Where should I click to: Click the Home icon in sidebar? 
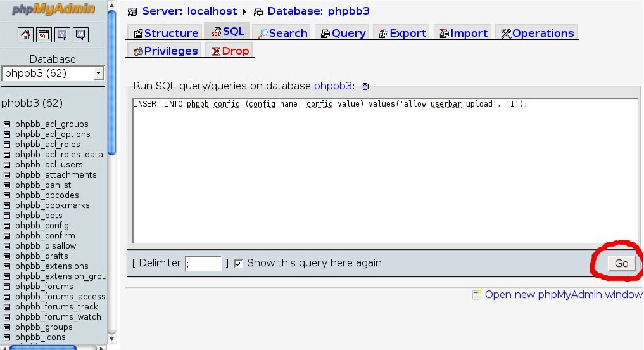point(25,35)
